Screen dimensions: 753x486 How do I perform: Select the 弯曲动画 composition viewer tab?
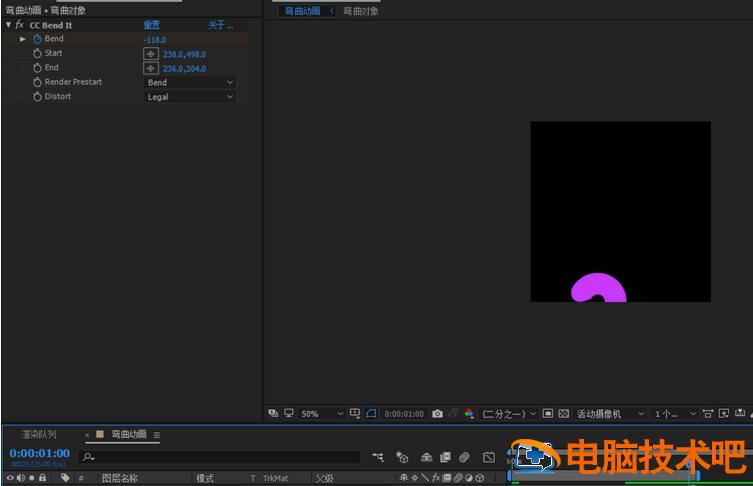[x=303, y=11]
